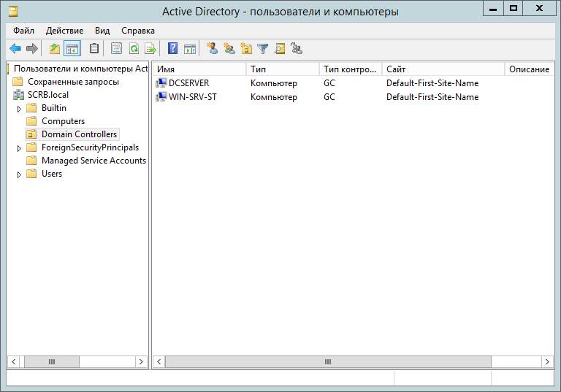Click the Find objects toolbar icon
This screenshot has width=561, height=392.
click(x=280, y=49)
